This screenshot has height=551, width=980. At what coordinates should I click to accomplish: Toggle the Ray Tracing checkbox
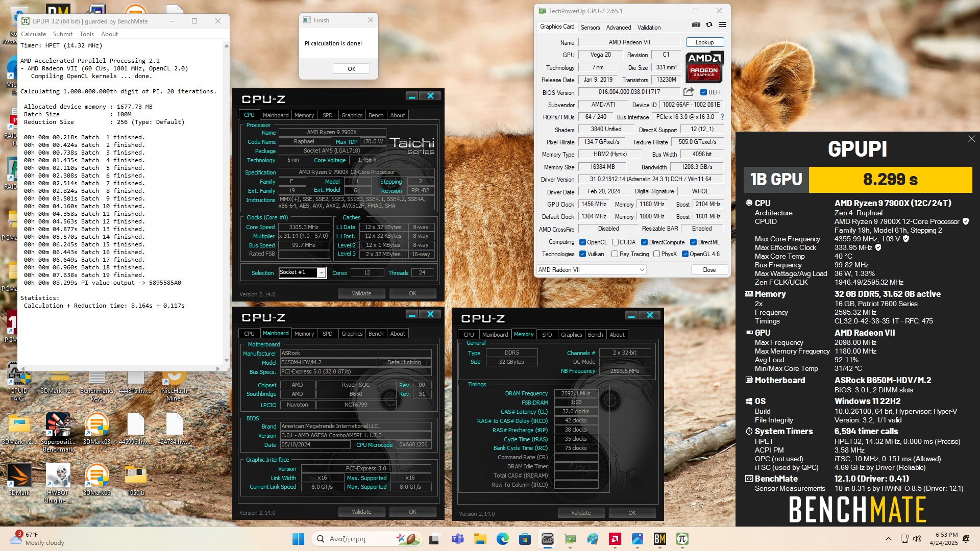[x=615, y=254]
